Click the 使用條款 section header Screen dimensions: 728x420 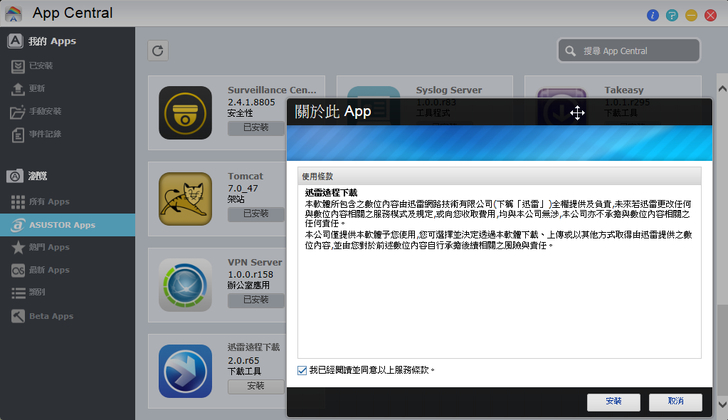tap(500, 176)
